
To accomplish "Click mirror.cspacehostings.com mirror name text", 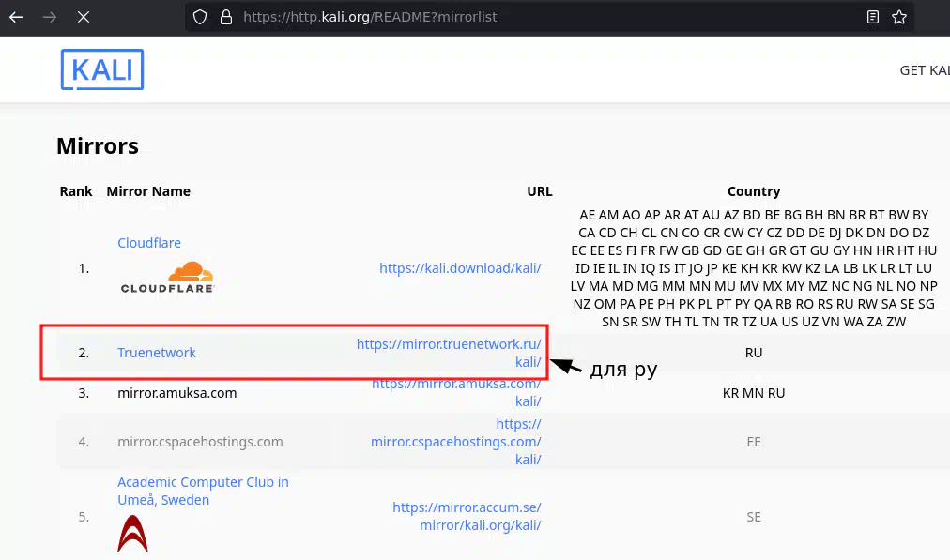I will pos(200,442).
